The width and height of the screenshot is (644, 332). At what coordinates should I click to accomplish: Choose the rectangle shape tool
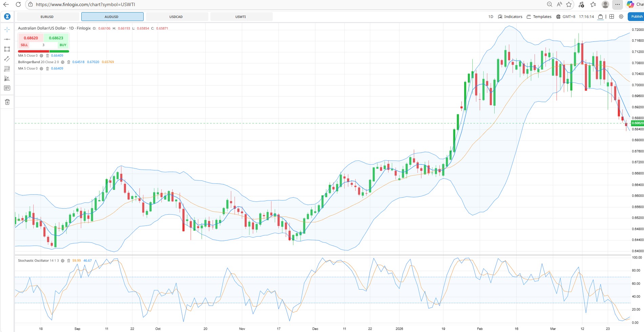click(x=7, y=49)
